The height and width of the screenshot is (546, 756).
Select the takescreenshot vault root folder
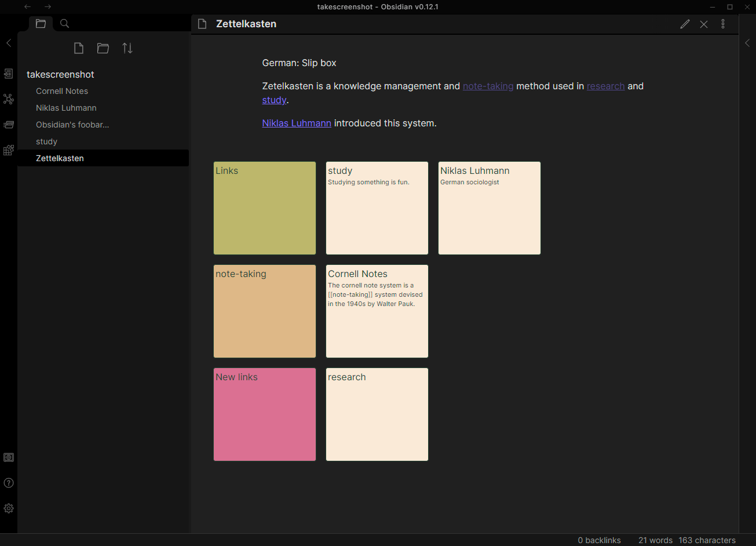pyautogui.click(x=60, y=75)
